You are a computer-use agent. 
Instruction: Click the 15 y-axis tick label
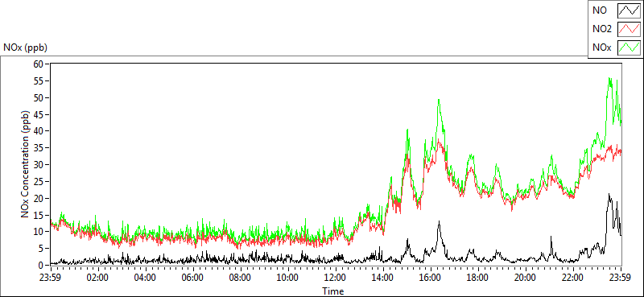[x=39, y=215]
